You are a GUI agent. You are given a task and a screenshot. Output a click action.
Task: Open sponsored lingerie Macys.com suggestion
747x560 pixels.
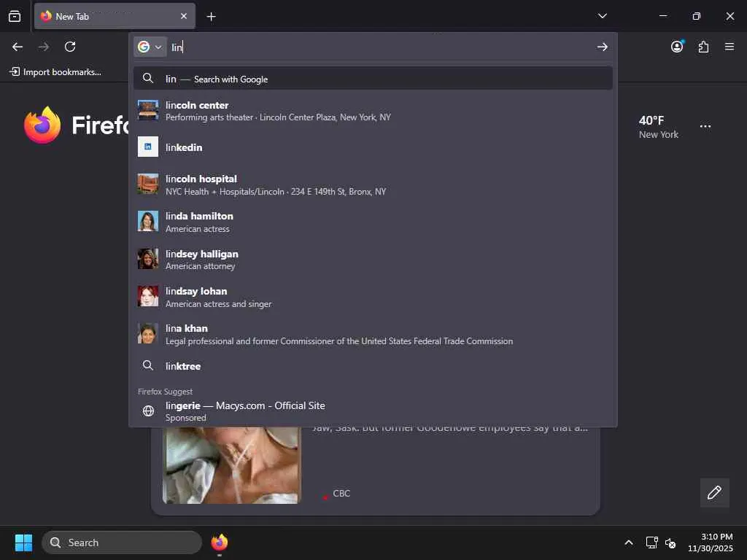[373, 411]
